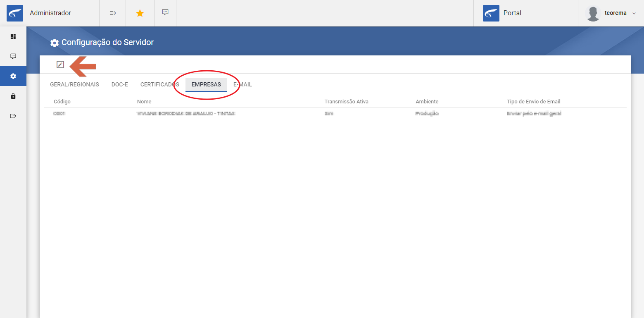The width and height of the screenshot is (644, 318).
Task: Click the Administrador title text
Action: pos(50,13)
